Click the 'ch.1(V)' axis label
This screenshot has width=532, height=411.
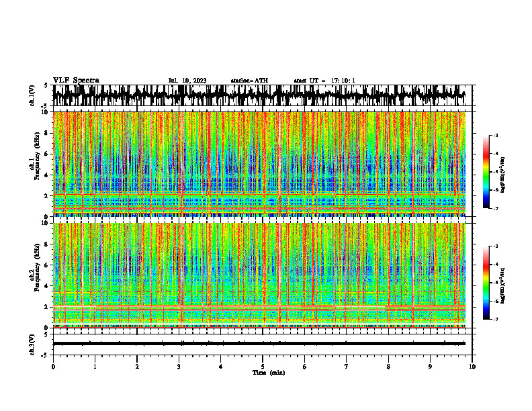click(x=32, y=95)
